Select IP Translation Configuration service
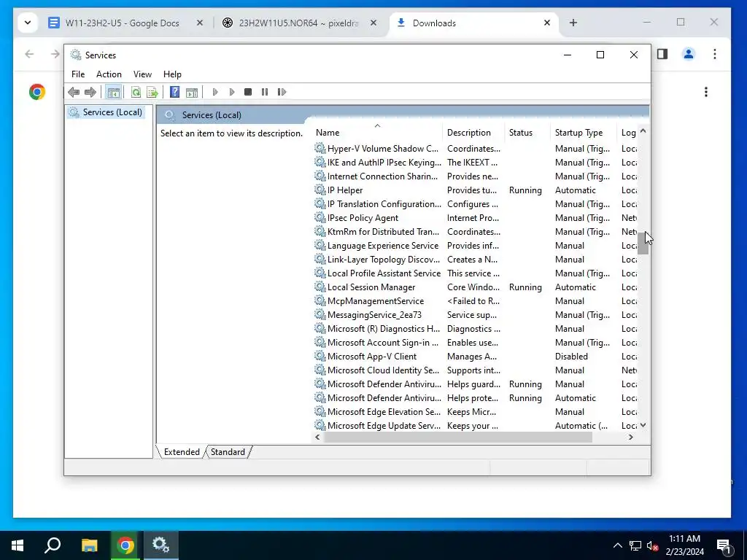The height and width of the screenshot is (560, 747). tap(476, 204)
